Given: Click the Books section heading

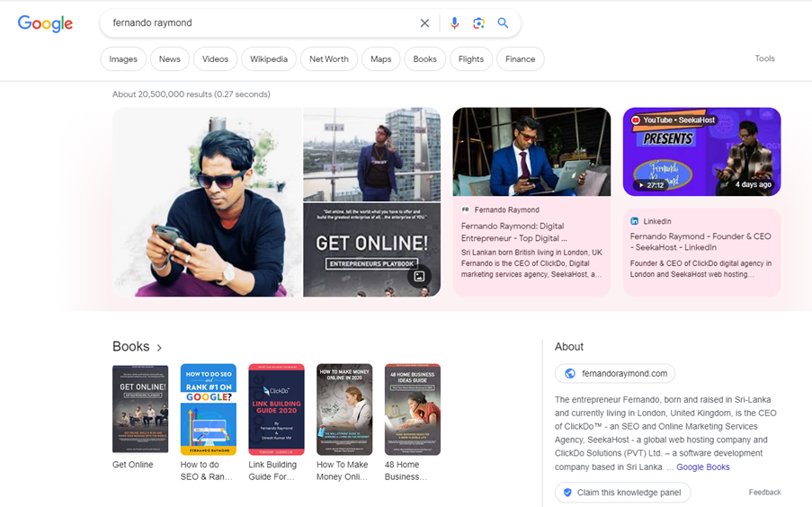Looking at the screenshot, I should [x=131, y=346].
